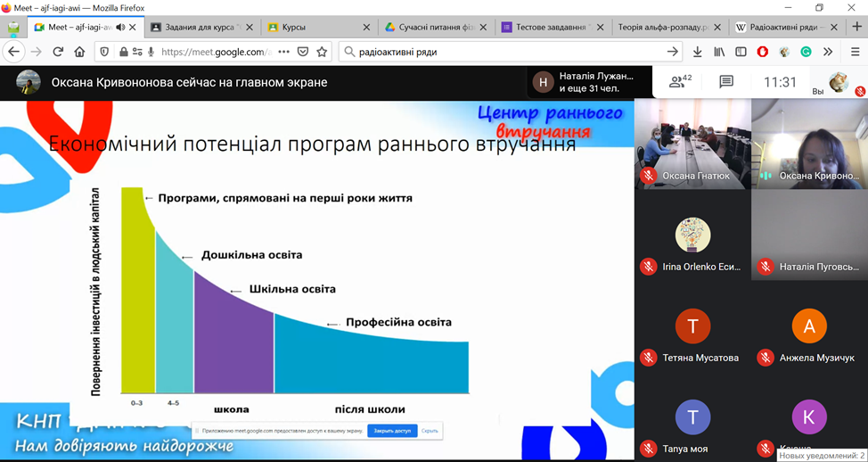The height and width of the screenshot is (462, 868).
Task: Switch to the Курсы tab
Action: (x=293, y=28)
